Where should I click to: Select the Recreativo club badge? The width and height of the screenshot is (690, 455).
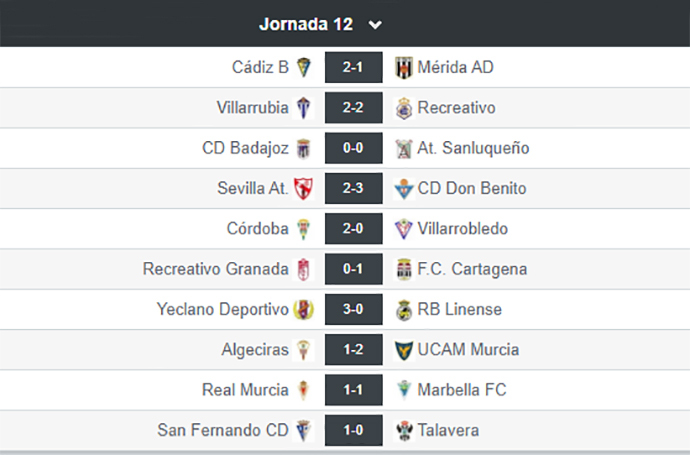(404, 108)
